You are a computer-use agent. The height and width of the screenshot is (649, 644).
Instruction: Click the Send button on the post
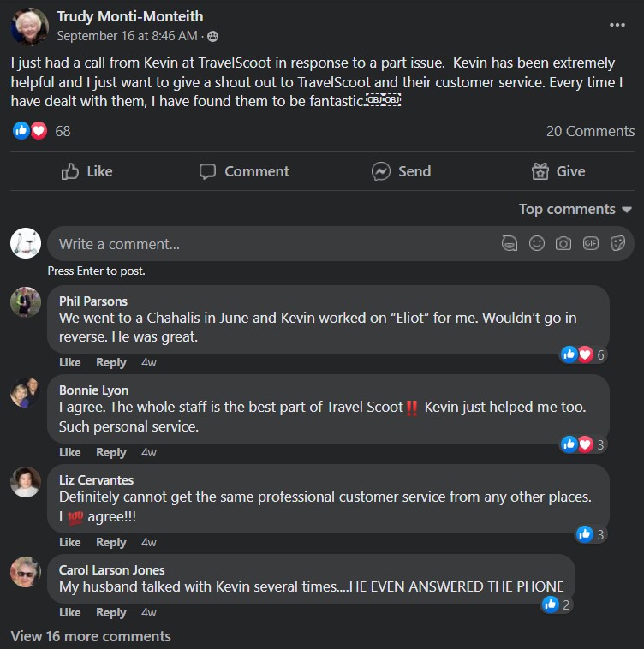point(402,171)
